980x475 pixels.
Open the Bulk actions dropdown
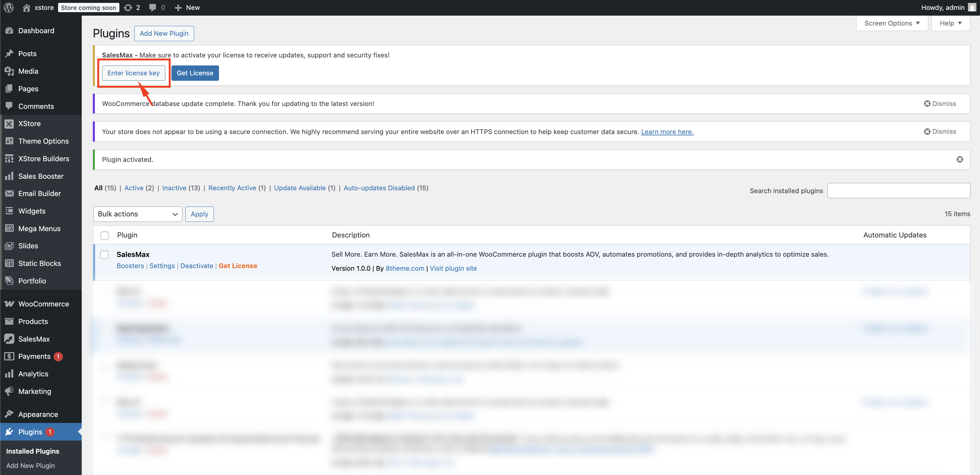pos(137,214)
